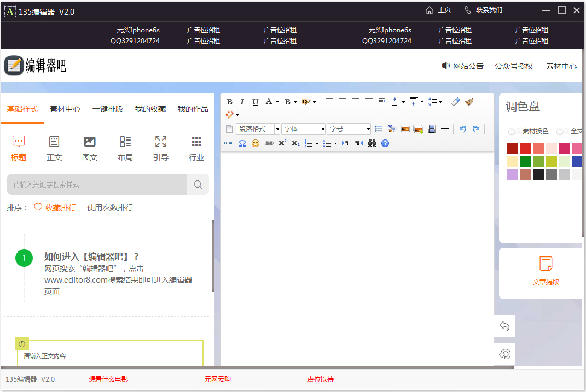The height and width of the screenshot is (392, 586).
Task: Insert special character with Omega icon
Action: coord(242,143)
